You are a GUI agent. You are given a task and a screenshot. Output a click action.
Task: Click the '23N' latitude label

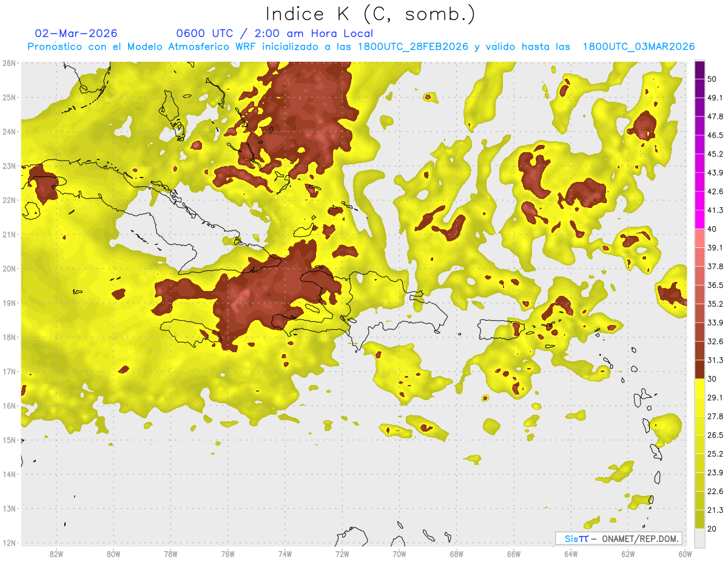9,166
